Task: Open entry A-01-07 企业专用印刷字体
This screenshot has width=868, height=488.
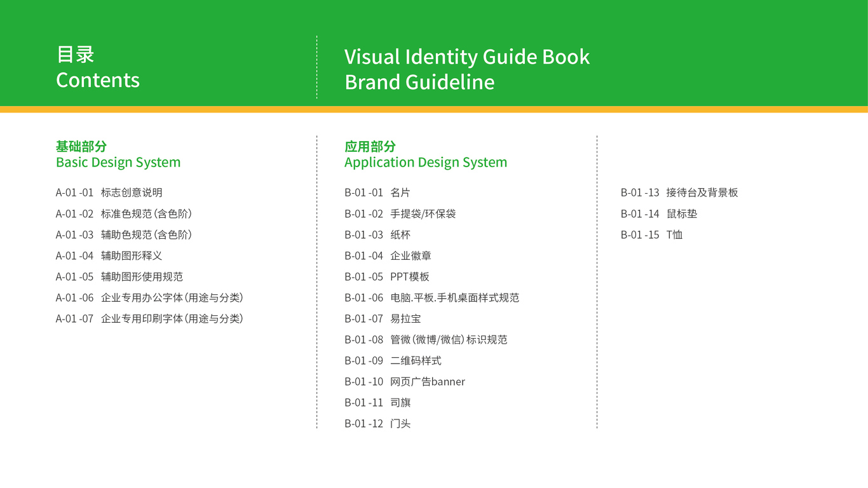Action: pyautogui.click(x=150, y=318)
